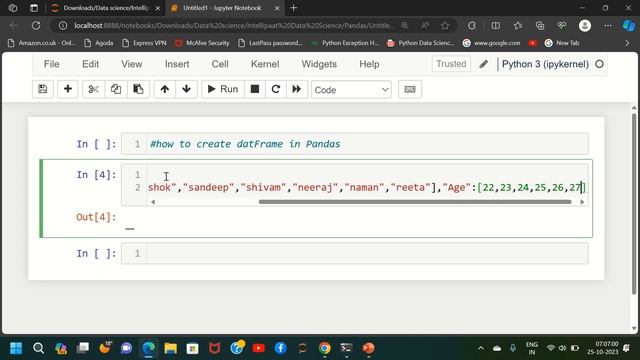Image resolution: width=640 pixels, height=360 pixels.
Task: Click the code line containing the names list
Action: 367,187
